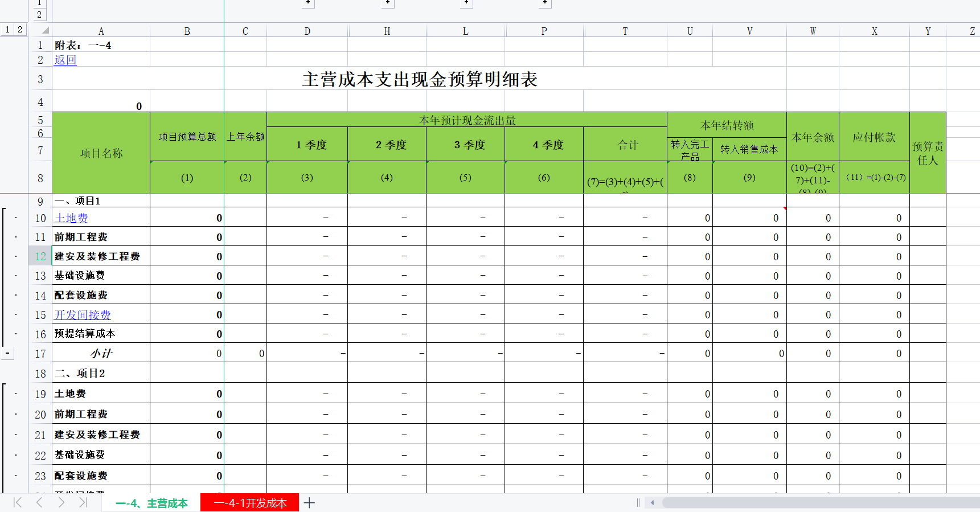
Task: Select row 17 header
Action: 40,354
